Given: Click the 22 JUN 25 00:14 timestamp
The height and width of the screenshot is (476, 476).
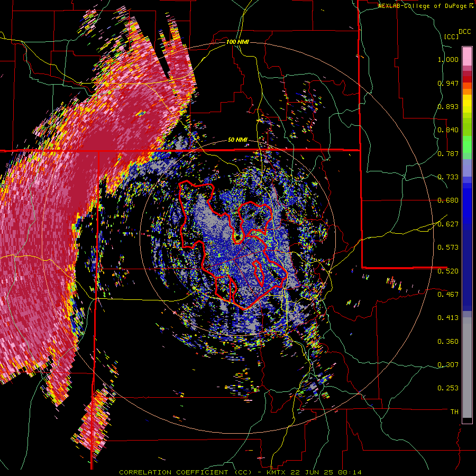Looking at the screenshot, I should pyautogui.click(x=326, y=472).
